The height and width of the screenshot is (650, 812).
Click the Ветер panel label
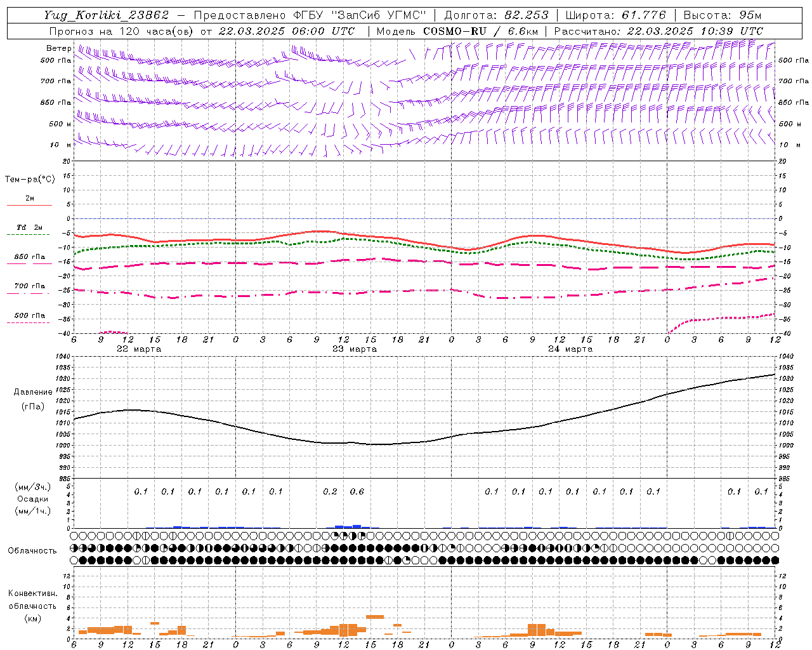(58, 48)
